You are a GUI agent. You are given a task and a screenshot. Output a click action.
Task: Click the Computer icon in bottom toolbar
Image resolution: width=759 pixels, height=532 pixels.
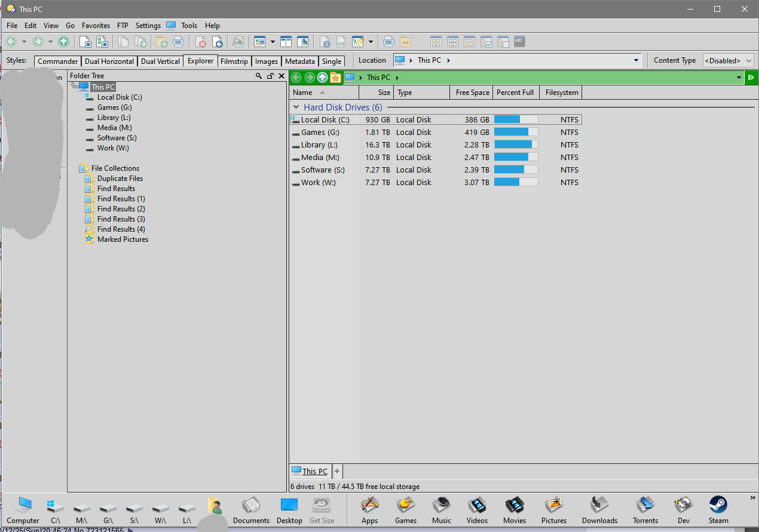pos(23,511)
